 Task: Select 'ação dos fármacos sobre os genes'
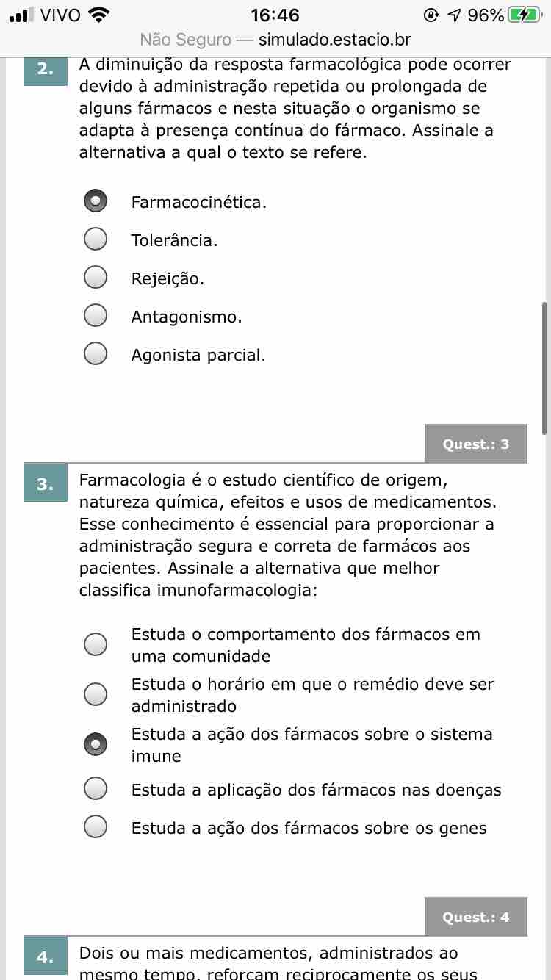(x=96, y=827)
